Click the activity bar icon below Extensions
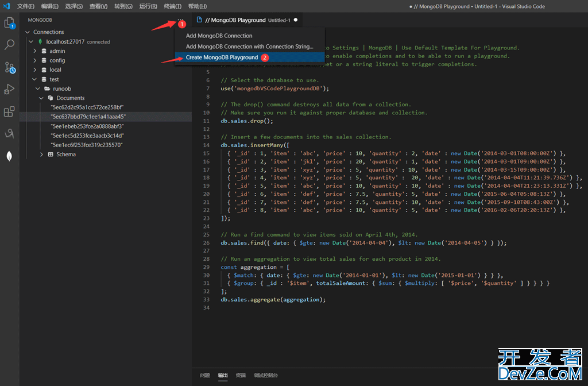This screenshot has width=588, height=386. click(x=9, y=133)
